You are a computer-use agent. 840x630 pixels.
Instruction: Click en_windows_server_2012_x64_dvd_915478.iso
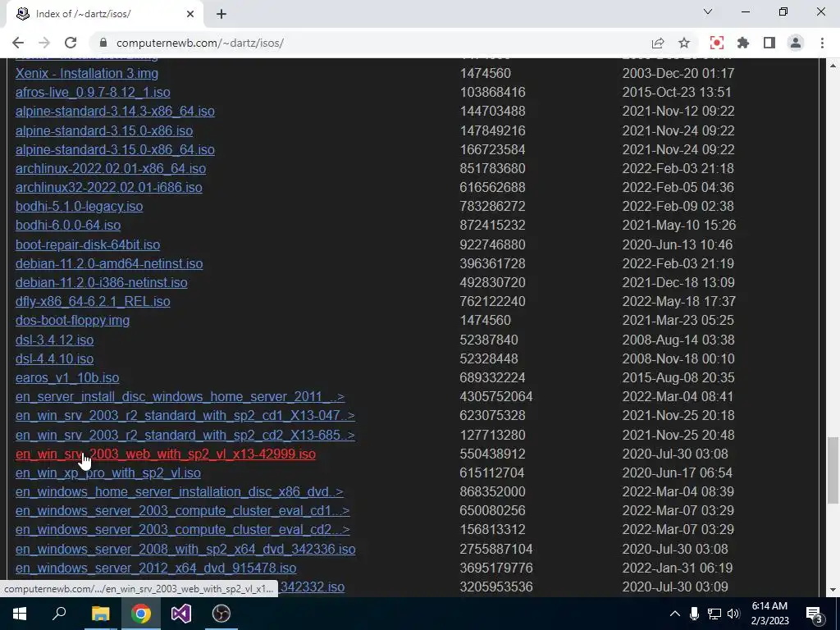tap(156, 568)
